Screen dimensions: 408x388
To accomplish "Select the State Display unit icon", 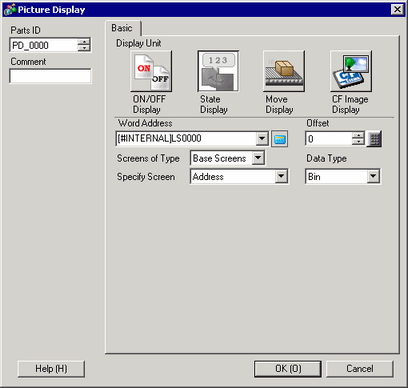I will tap(218, 71).
